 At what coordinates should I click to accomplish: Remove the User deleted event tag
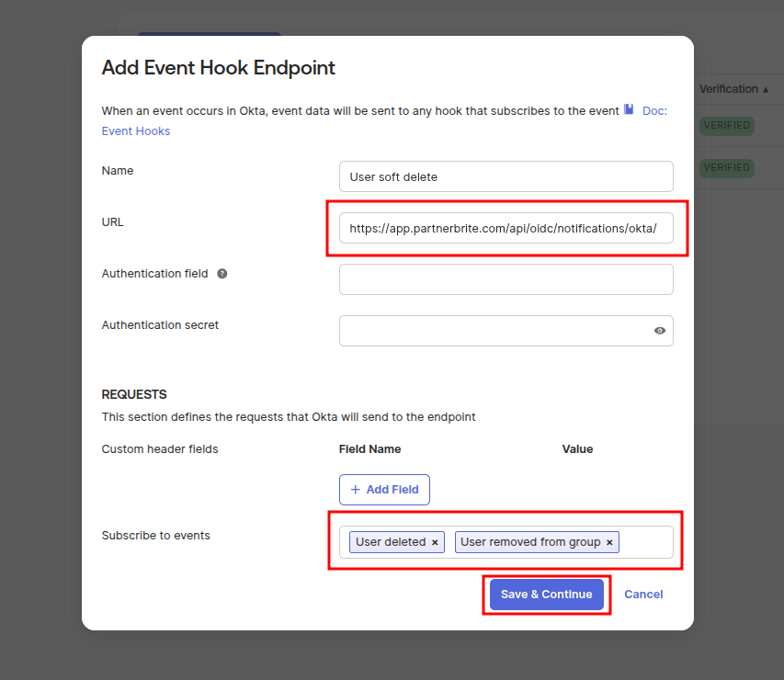pyautogui.click(x=435, y=542)
